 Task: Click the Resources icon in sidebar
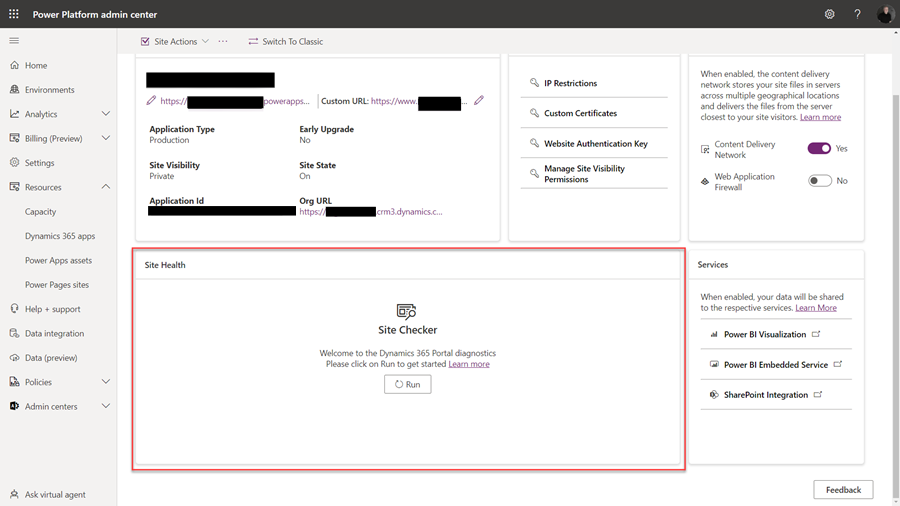14,187
